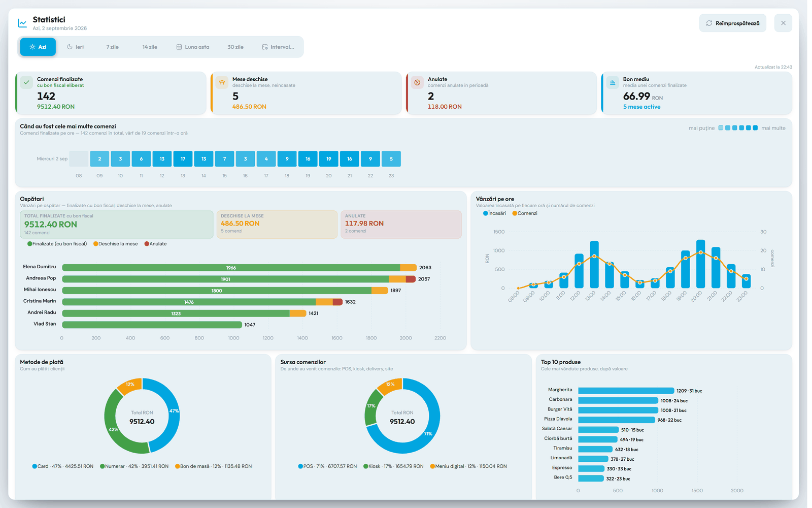The height and width of the screenshot is (508, 812).
Task: Toggle the Deschise la mese legend series
Action: point(116,244)
